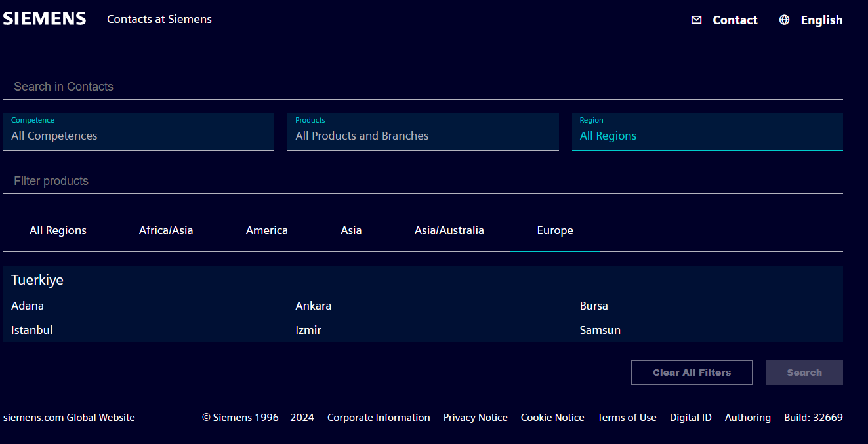
Task: Click the Siemens logo
Action: pos(45,18)
